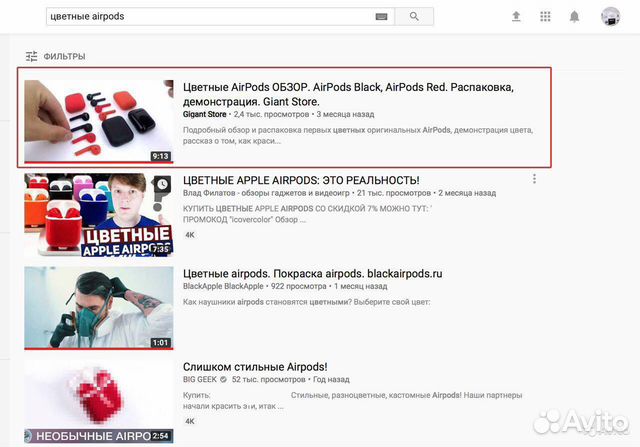Image resolution: width=640 pixels, height=447 pixels.
Task: Click the search field containing 'цветные airpods'
Action: pos(220,17)
